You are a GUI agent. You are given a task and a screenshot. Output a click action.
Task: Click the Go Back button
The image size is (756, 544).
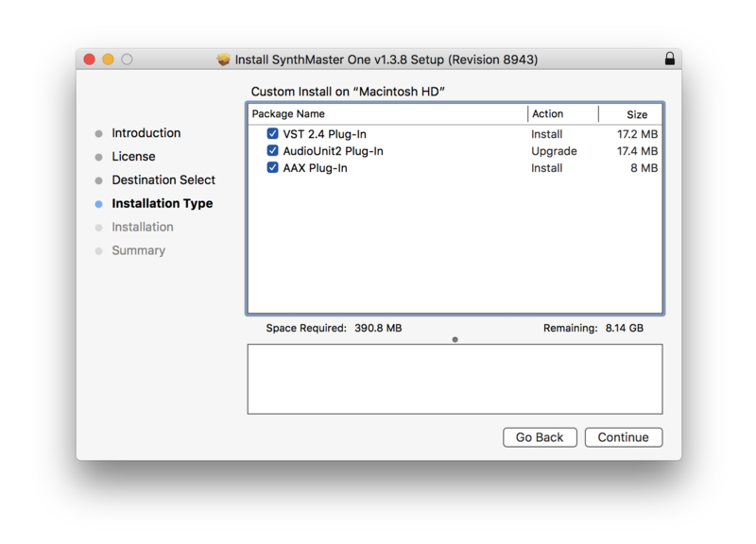click(540, 437)
